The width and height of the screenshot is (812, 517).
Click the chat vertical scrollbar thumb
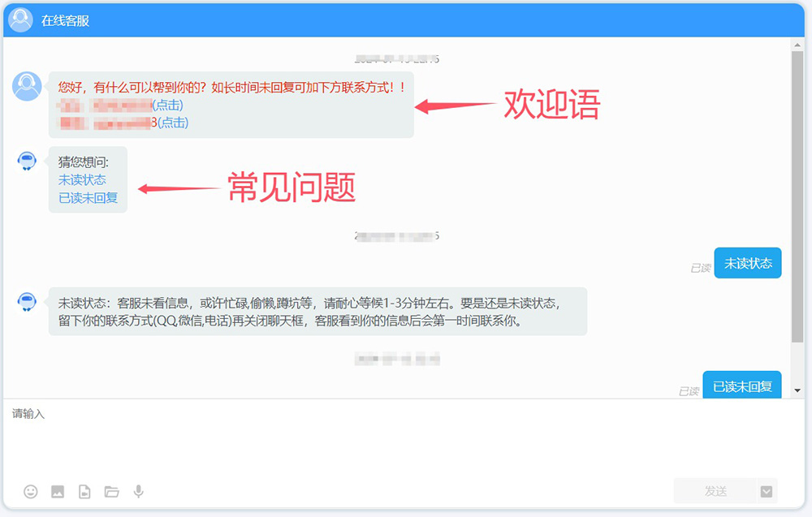[x=797, y=195]
